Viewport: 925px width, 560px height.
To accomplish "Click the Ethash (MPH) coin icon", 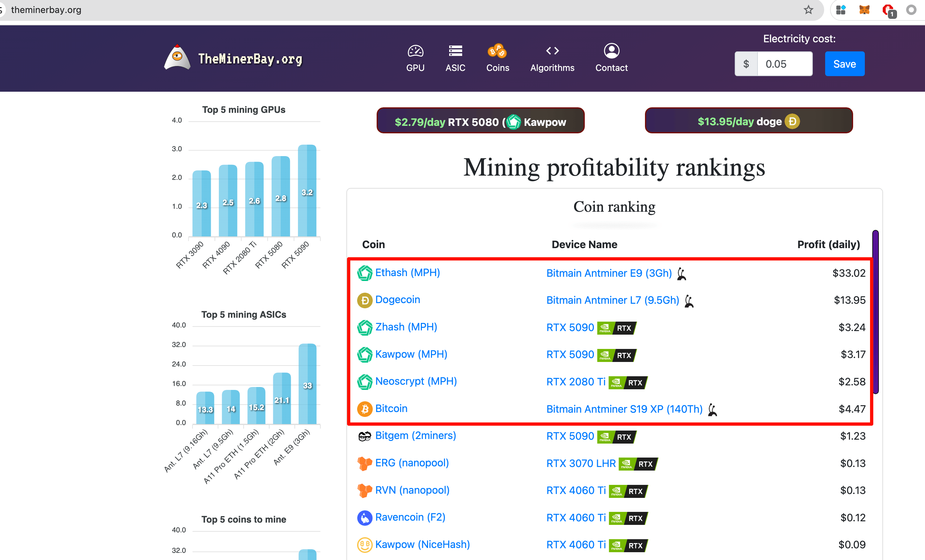I will pyautogui.click(x=365, y=273).
